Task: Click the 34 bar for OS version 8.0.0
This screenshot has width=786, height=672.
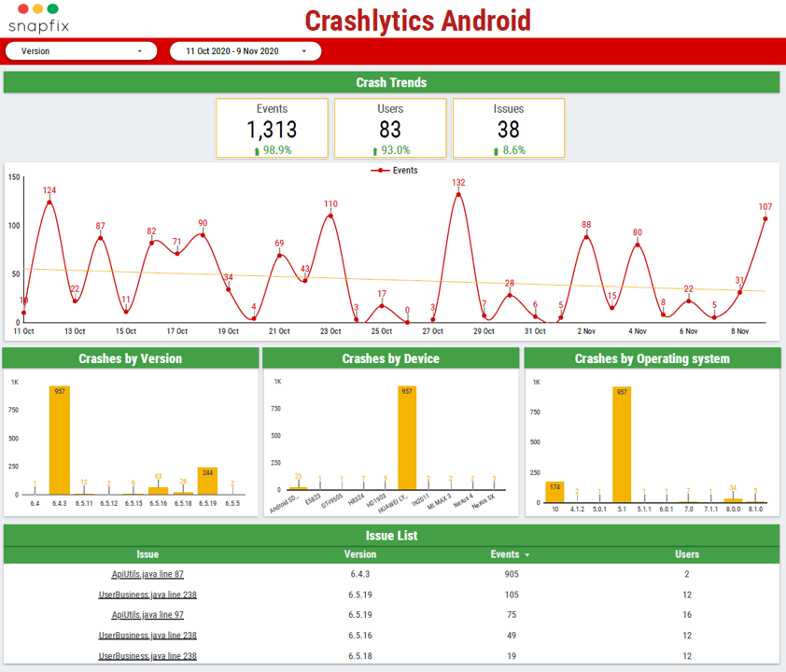Action: 733,500
